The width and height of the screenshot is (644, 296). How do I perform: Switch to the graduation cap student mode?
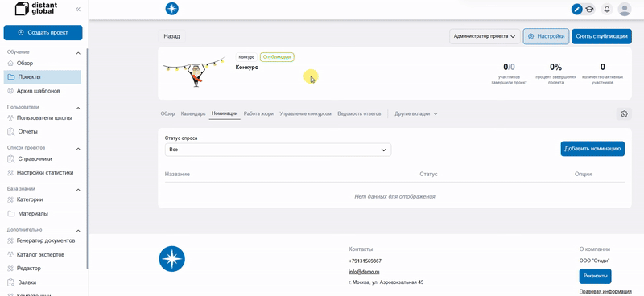(x=589, y=9)
